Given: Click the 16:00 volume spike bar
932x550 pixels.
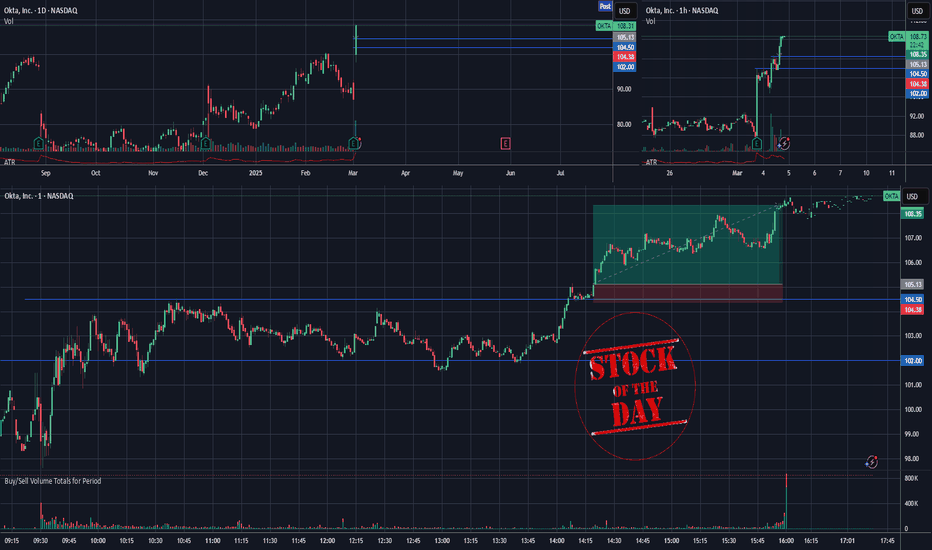Looking at the screenshot, I should [786, 501].
